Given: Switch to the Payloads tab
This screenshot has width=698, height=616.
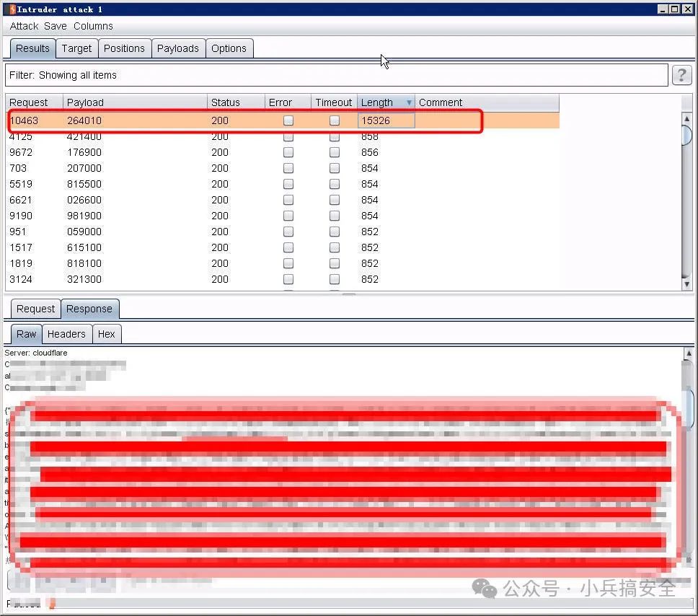Looking at the screenshot, I should (177, 48).
